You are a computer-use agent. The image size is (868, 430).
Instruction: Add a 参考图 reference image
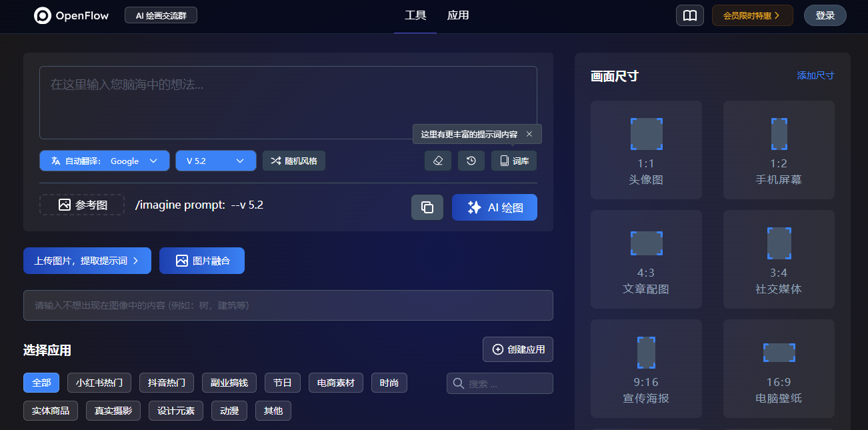coord(82,205)
